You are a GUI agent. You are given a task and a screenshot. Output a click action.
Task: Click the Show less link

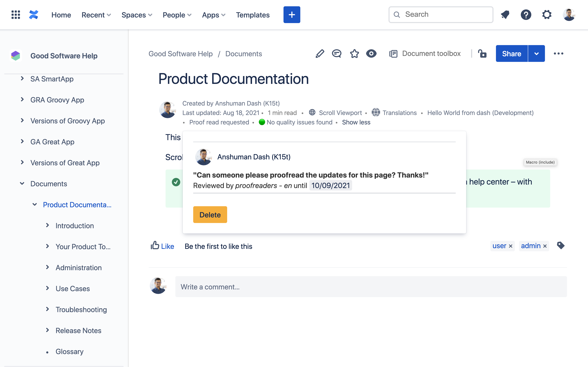pyautogui.click(x=356, y=122)
